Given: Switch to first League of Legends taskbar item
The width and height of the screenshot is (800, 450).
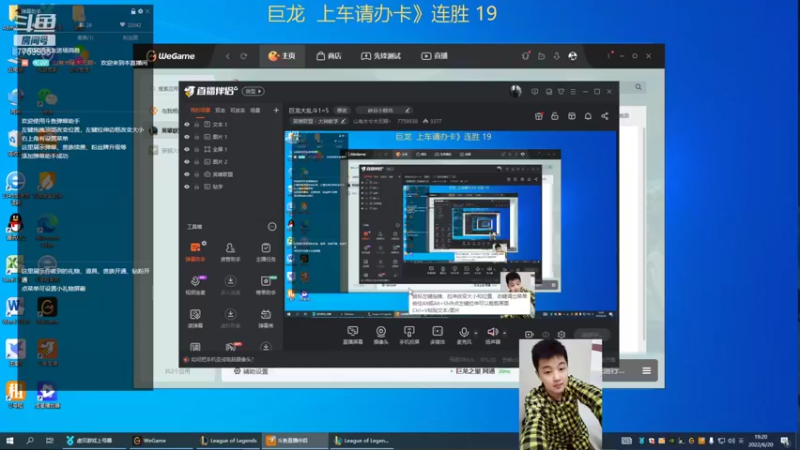Looking at the screenshot, I should point(229,440).
